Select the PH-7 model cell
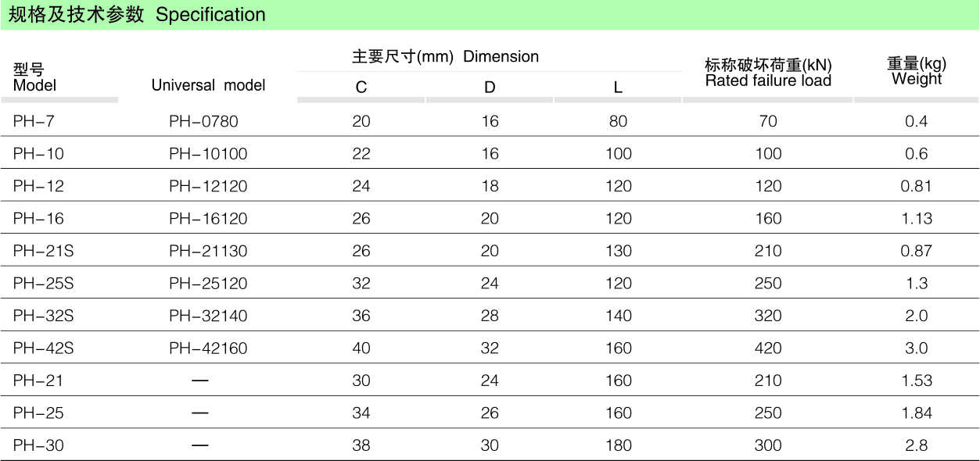This screenshot has height=461, width=980. [34, 121]
